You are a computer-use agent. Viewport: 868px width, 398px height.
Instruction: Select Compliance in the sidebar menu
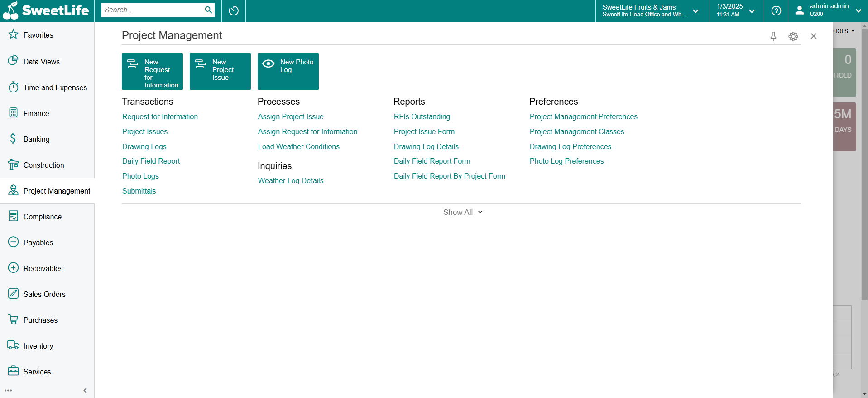(42, 217)
